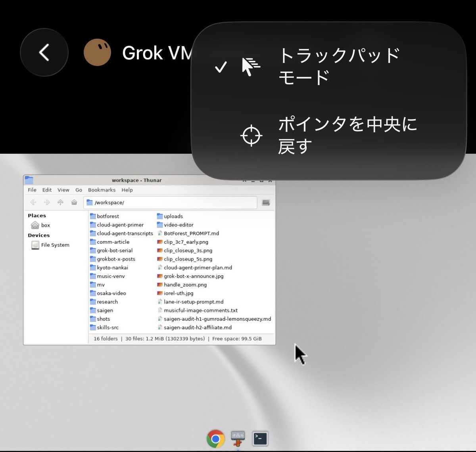476x452 pixels.
Task: Select file lane-ir-setup-prompt.md
Action: (190, 302)
